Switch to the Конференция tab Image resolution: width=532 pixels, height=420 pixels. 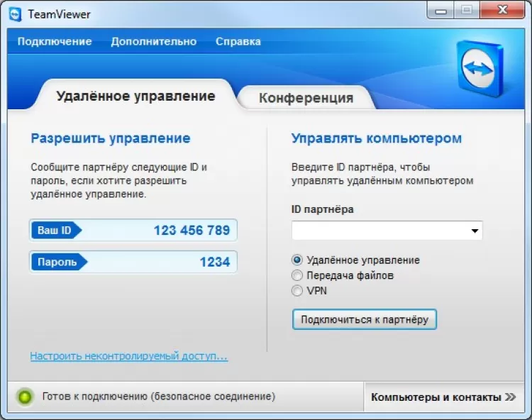click(x=306, y=98)
